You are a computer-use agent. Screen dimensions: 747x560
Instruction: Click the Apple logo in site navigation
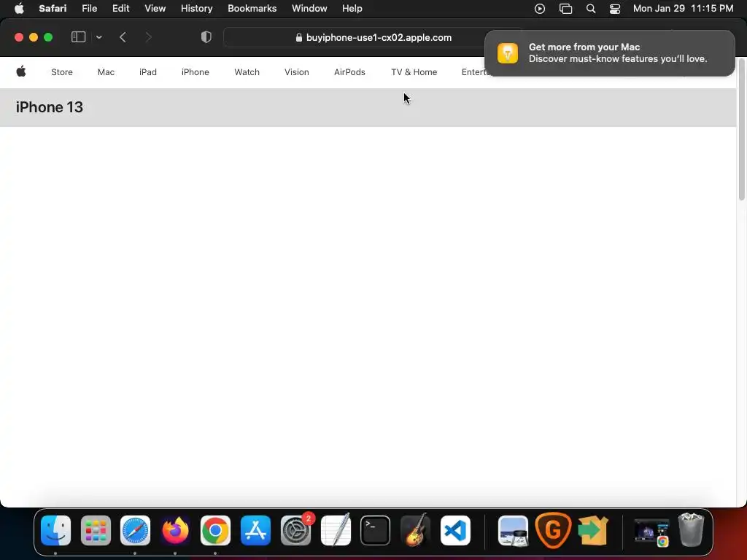tap(21, 72)
